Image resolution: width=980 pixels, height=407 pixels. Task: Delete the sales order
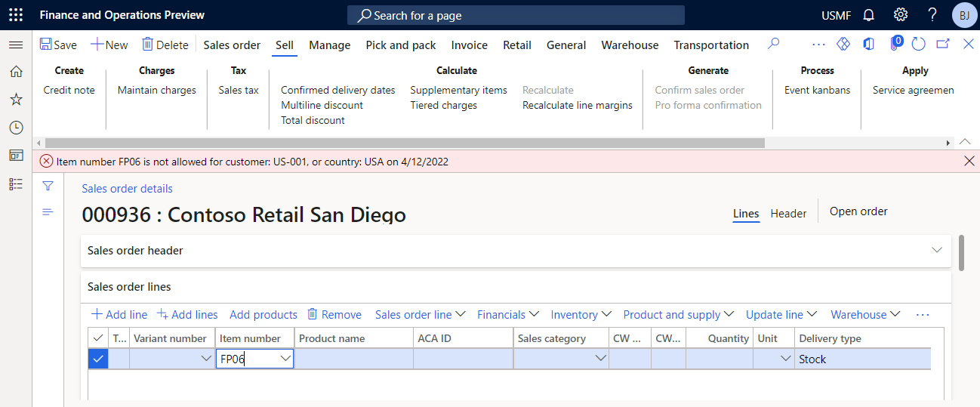tap(165, 45)
